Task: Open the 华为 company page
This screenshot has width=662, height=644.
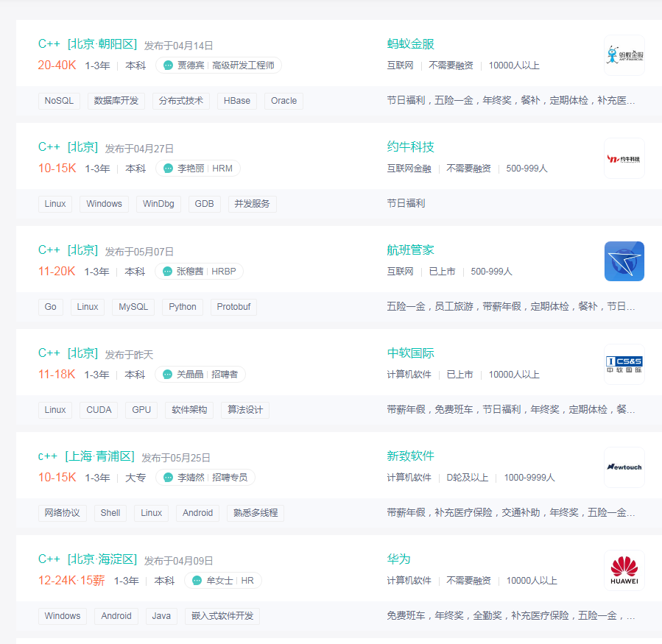Action: [x=398, y=559]
